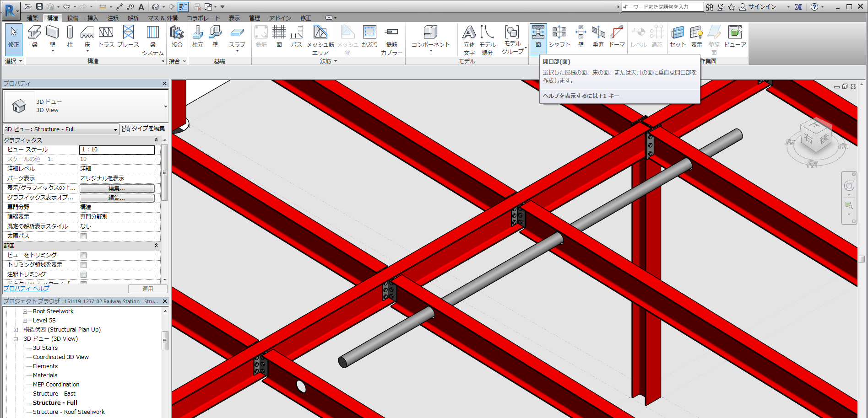
Task: Select the rebar 面 (Area) tool
Action: (279, 37)
